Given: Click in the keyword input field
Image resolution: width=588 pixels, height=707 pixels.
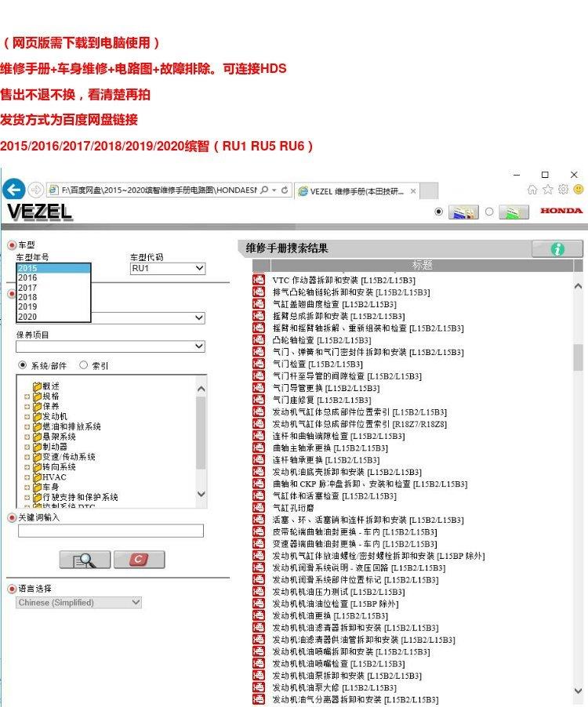Looking at the screenshot, I should (x=111, y=531).
